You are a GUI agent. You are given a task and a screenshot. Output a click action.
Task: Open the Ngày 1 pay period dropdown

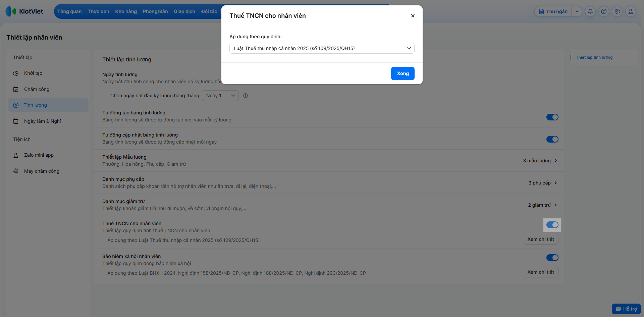tap(220, 96)
